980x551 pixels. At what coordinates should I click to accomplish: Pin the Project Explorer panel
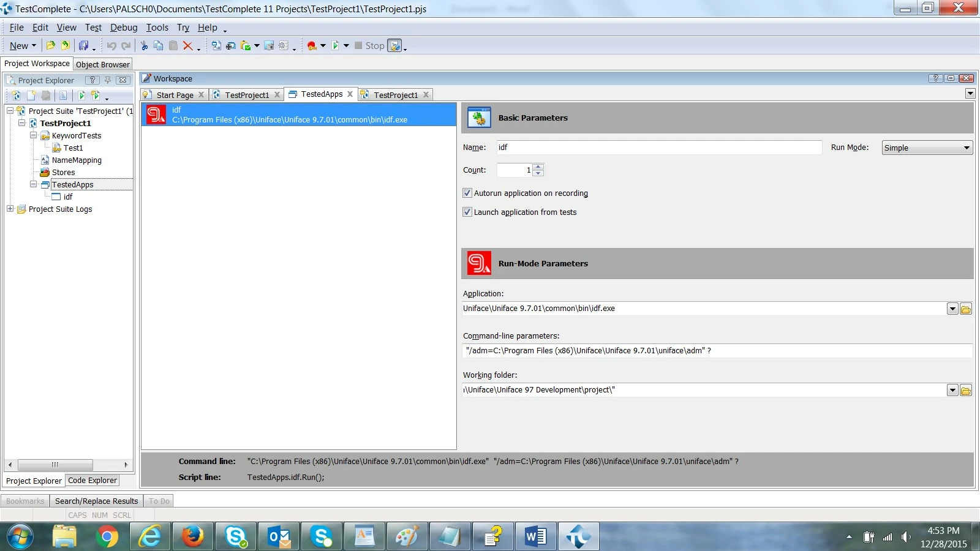pyautogui.click(x=108, y=80)
